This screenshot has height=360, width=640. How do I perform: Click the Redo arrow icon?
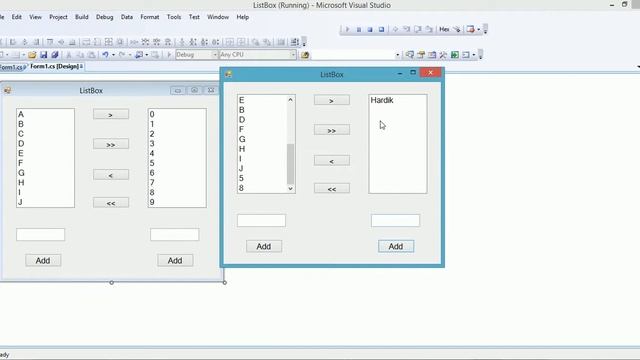(122, 55)
